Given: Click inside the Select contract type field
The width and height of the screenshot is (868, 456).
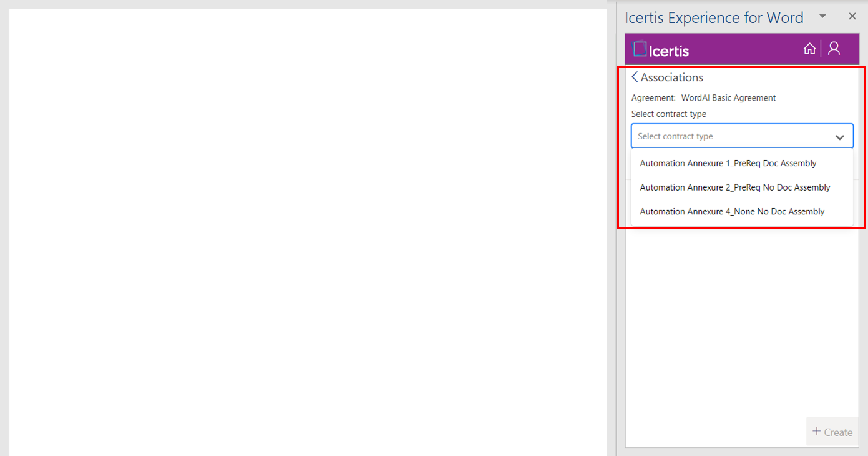Looking at the screenshot, I should 724,136.
